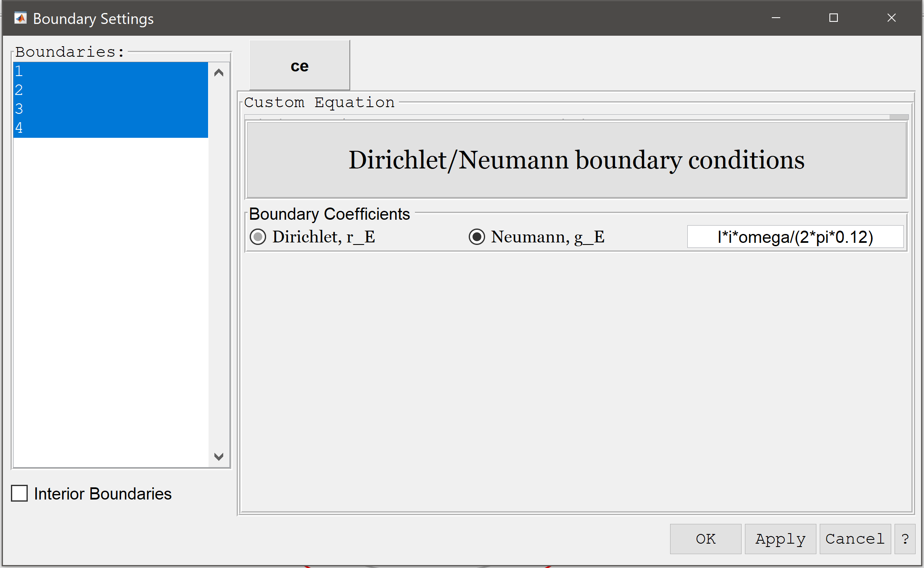This screenshot has width=924, height=568.
Task: Click the Apply button
Action: click(780, 539)
